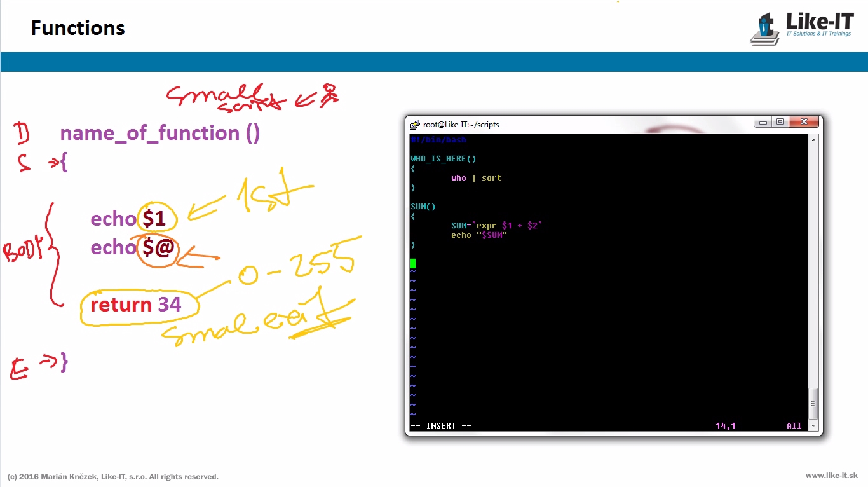Image resolution: width=868 pixels, height=487 pixels.
Task: Click the PuTTY icon in terminal title bar
Action: pyautogui.click(x=415, y=124)
